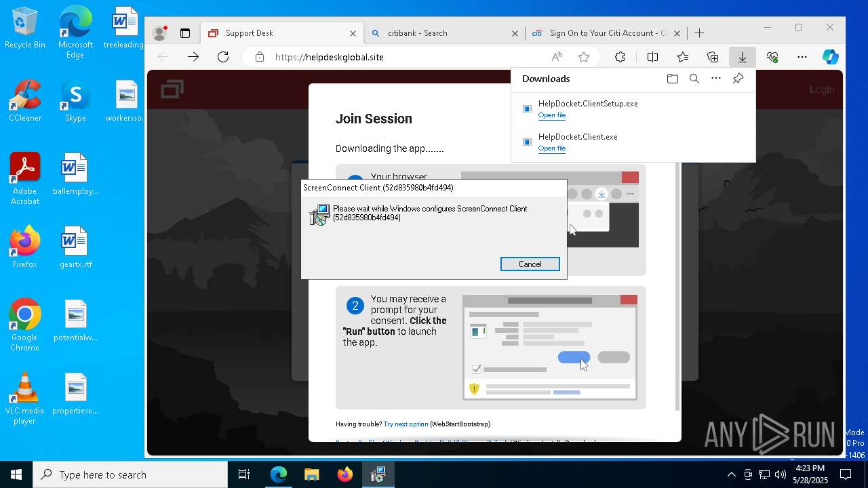Select the installer icon on the taskbar
Viewport: 868px width, 488px height.
pos(378,474)
